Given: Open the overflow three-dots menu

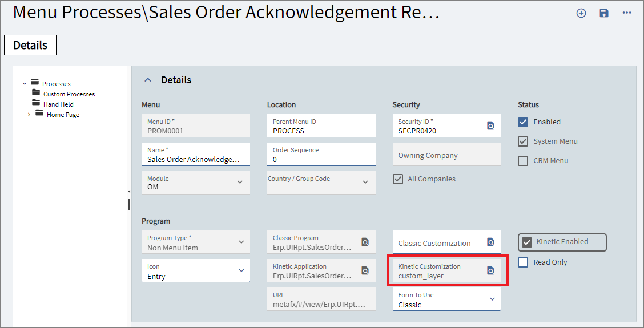Looking at the screenshot, I should click(x=627, y=13).
